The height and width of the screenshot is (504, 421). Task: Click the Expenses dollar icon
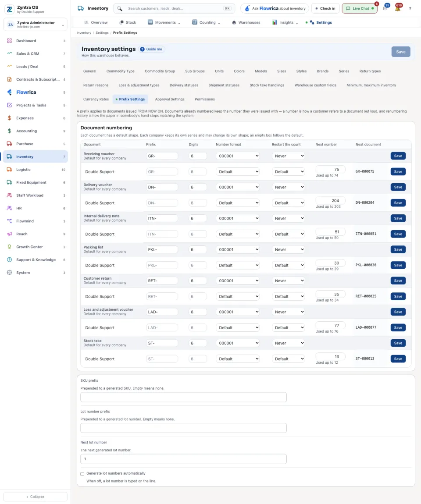pyautogui.click(x=9, y=118)
